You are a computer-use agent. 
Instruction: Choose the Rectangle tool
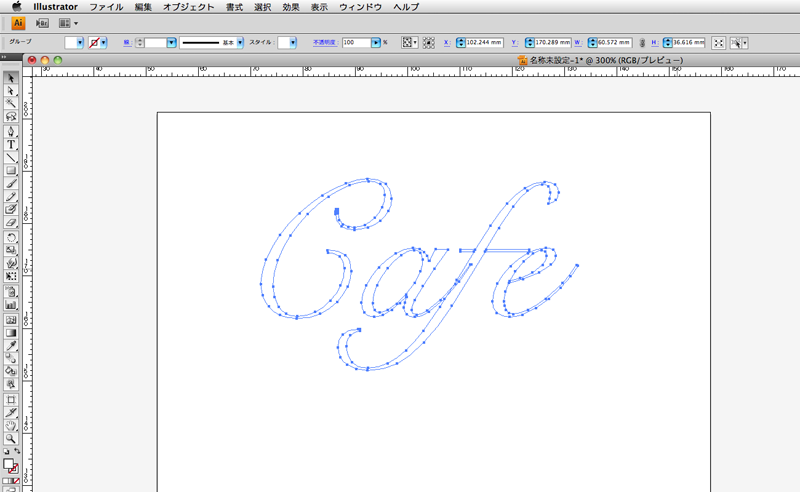pyautogui.click(x=11, y=170)
